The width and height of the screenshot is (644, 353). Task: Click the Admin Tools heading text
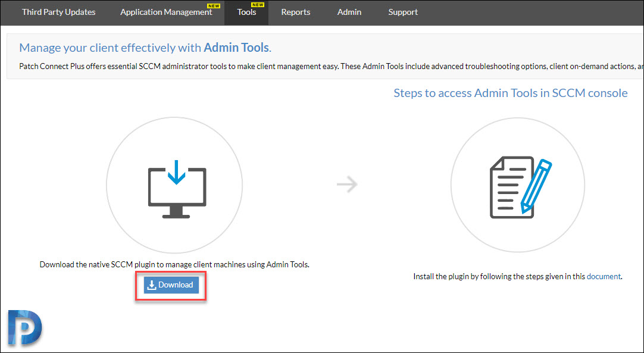coord(236,48)
